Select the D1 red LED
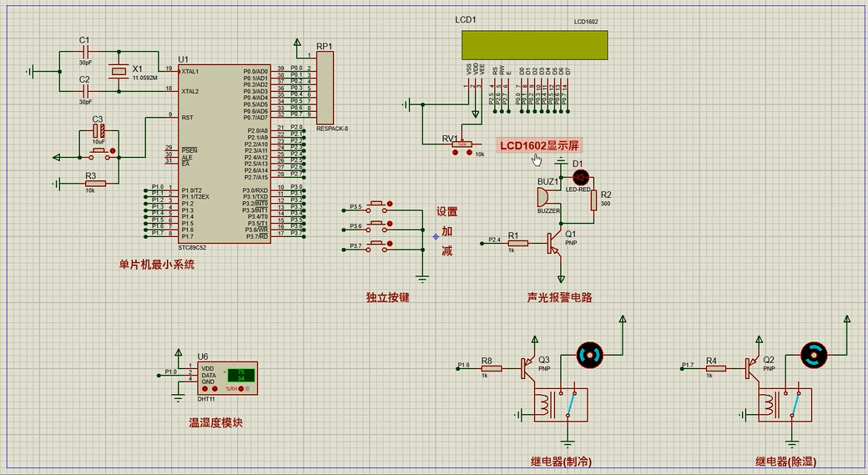The width and height of the screenshot is (868, 475). tap(581, 177)
